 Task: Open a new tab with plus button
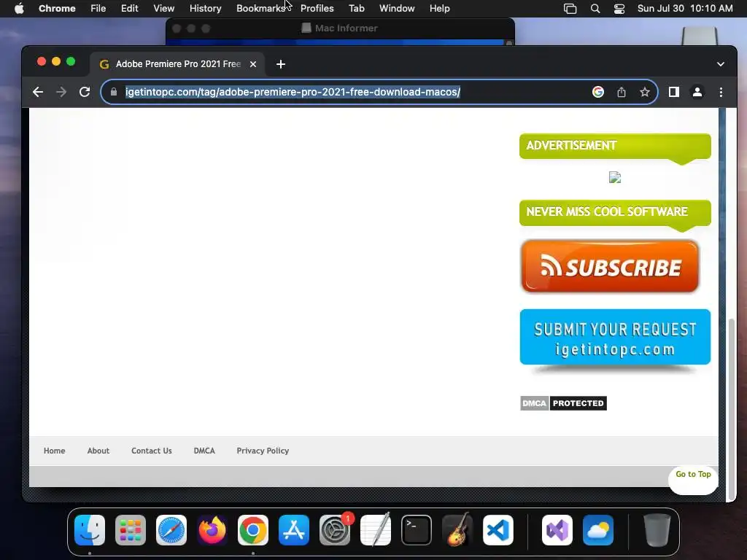[281, 64]
